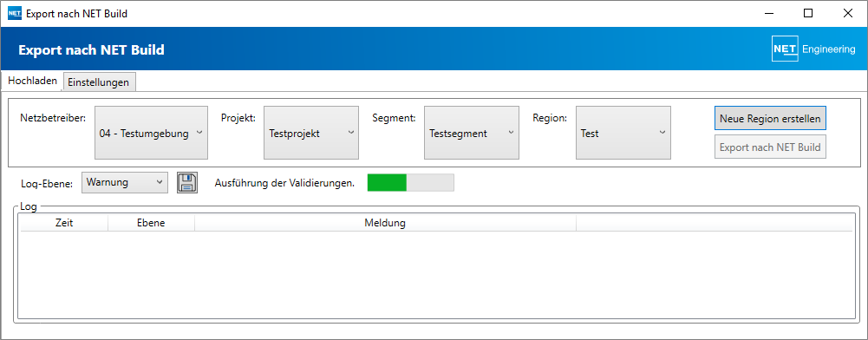
Task: Open the Region dropdown showing Test
Action: coord(623,133)
